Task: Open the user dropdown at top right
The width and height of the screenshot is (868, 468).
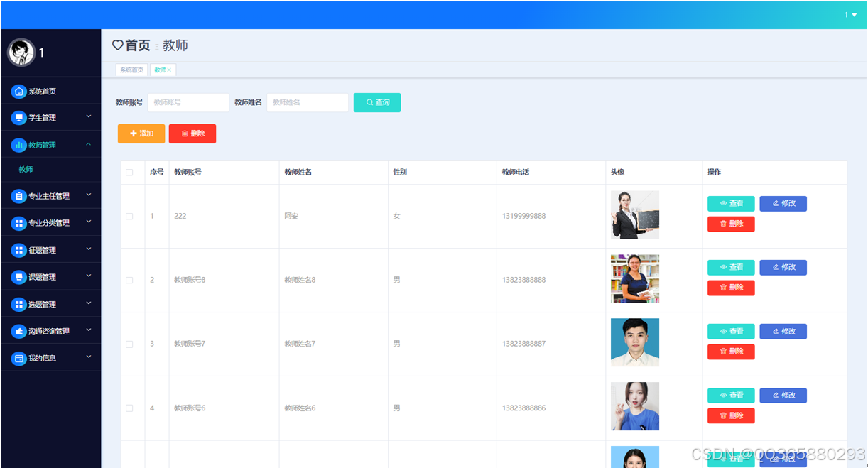Action: [850, 15]
